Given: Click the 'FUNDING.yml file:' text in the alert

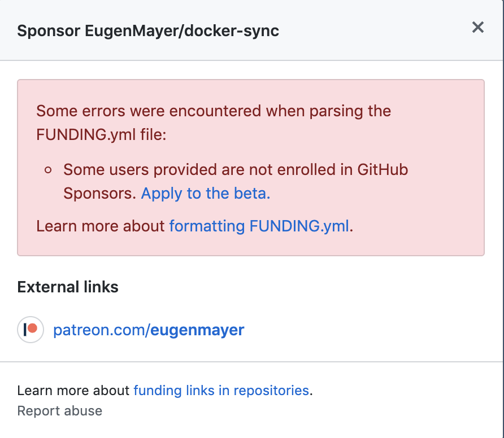Looking at the screenshot, I should pyautogui.click(x=101, y=134).
